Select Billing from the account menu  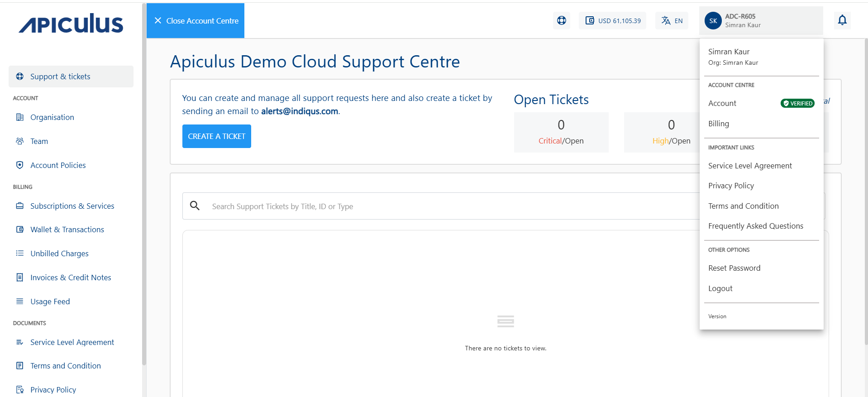pos(719,124)
